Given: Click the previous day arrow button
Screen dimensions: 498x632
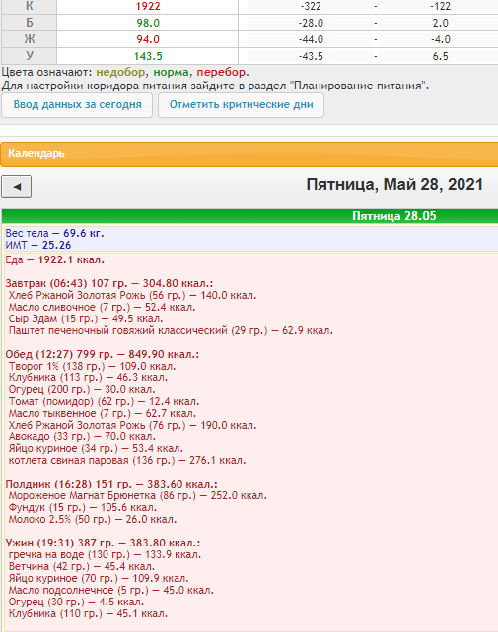Looking at the screenshot, I should pyautogui.click(x=17, y=187).
